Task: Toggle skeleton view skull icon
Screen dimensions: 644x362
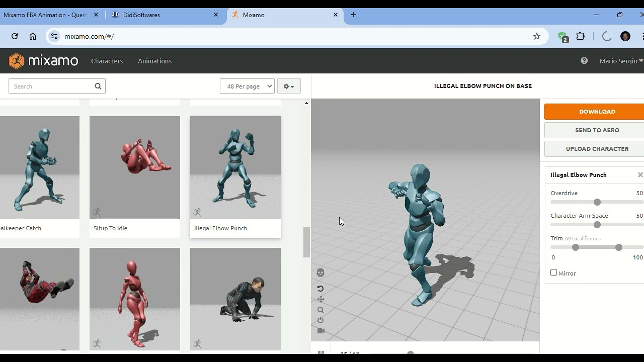Action: click(320, 273)
